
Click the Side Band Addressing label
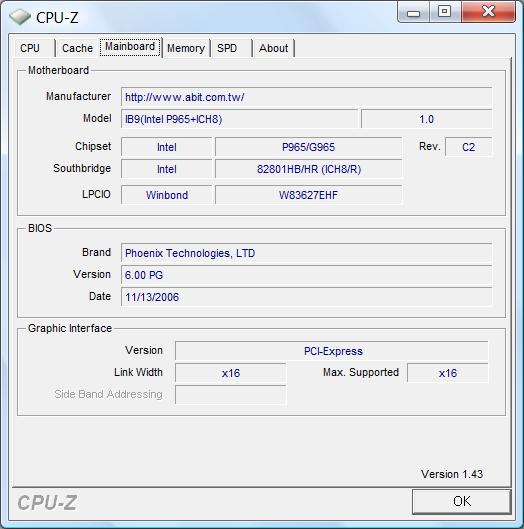click(108, 394)
